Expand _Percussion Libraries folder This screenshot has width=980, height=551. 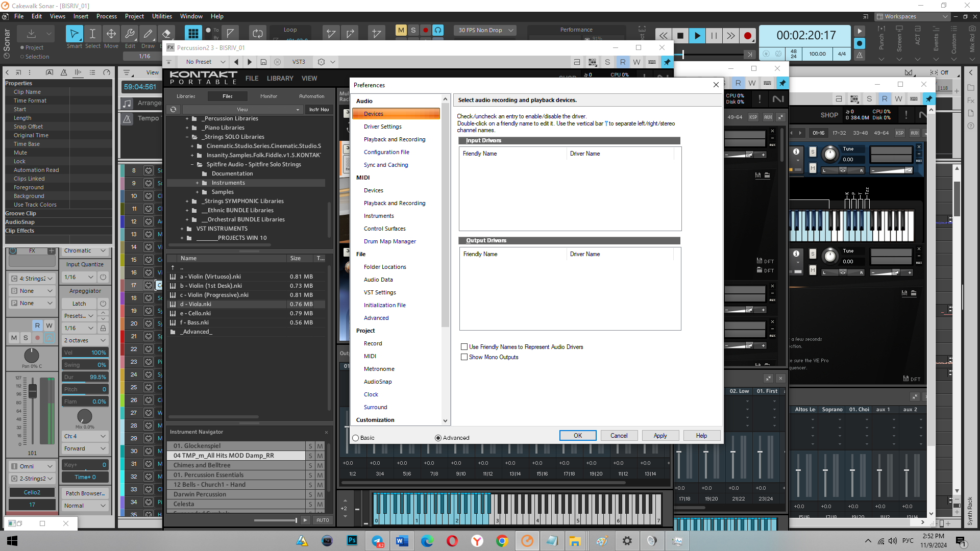(x=187, y=118)
